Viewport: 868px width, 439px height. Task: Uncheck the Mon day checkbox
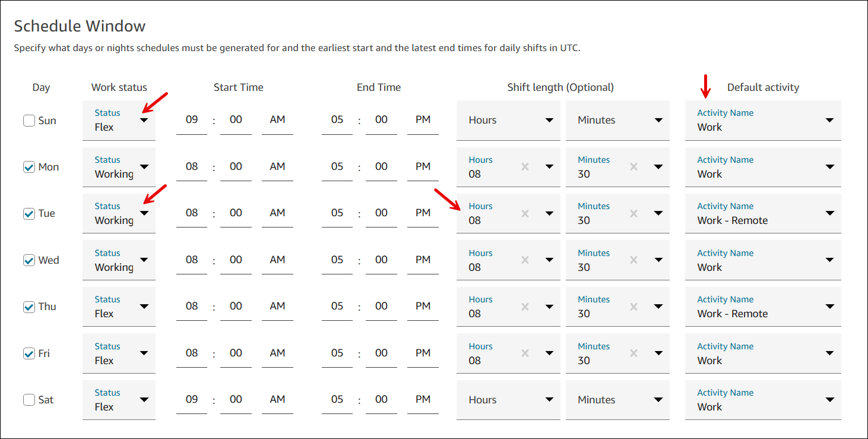pyautogui.click(x=29, y=167)
